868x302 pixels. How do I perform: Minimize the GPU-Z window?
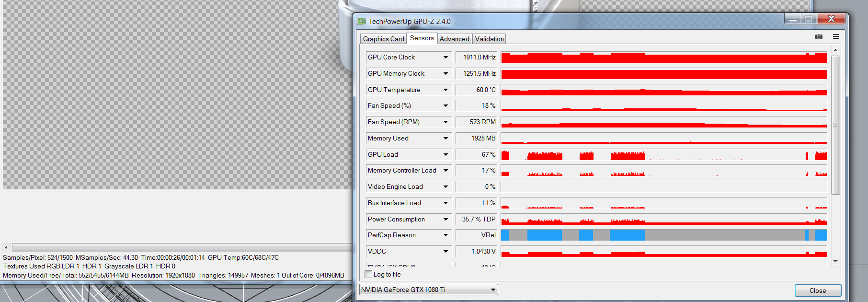pyautogui.click(x=793, y=19)
